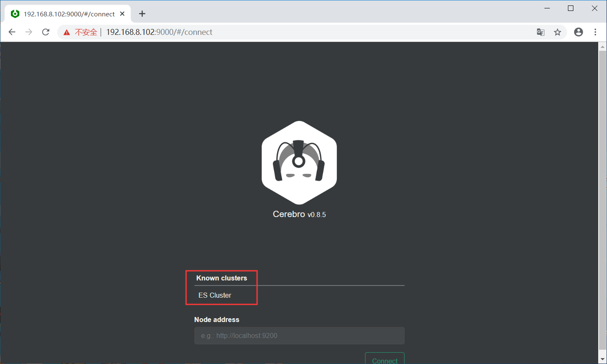Open the Chrome profile avatar
This screenshot has height=364, width=607.
coord(578,32)
